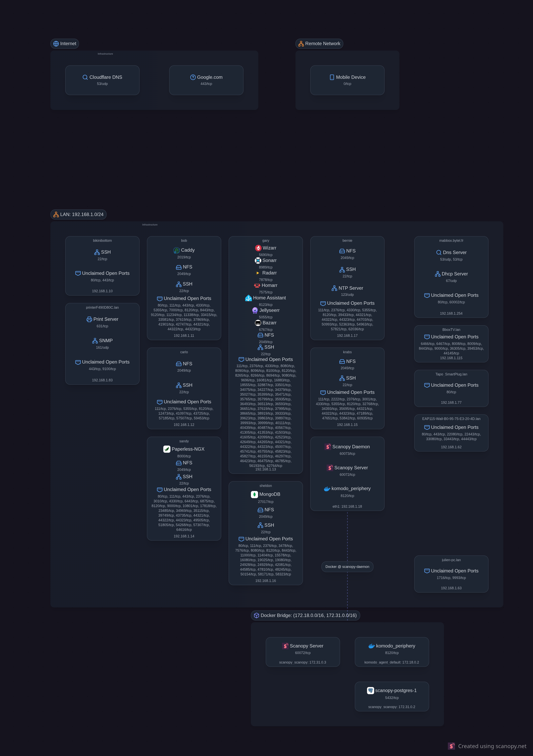Click the Home Assistant icon
This screenshot has height=756, width=533.
(248, 298)
